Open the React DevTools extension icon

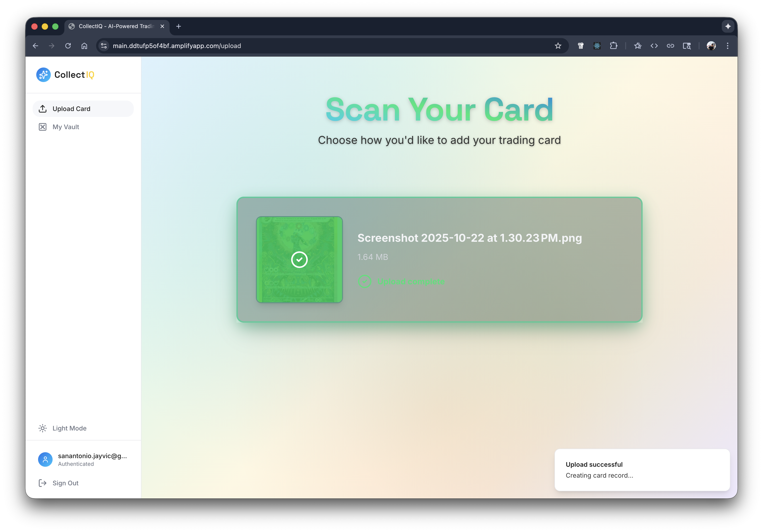click(597, 46)
